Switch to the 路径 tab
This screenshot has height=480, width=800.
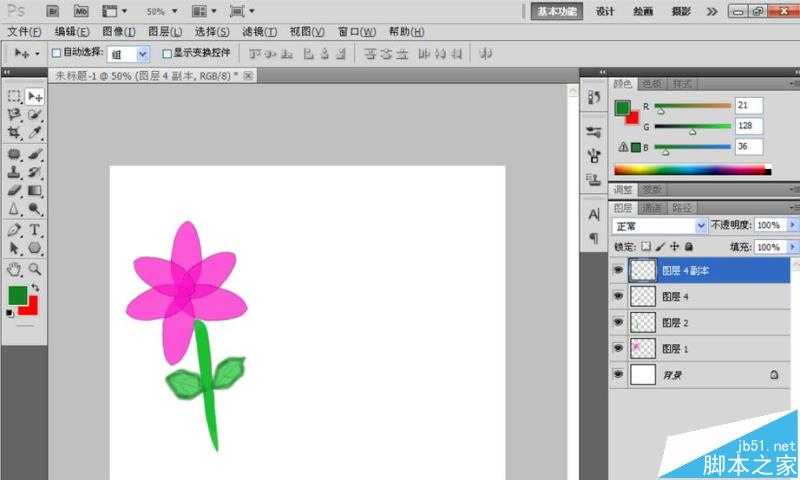pyautogui.click(x=683, y=208)
